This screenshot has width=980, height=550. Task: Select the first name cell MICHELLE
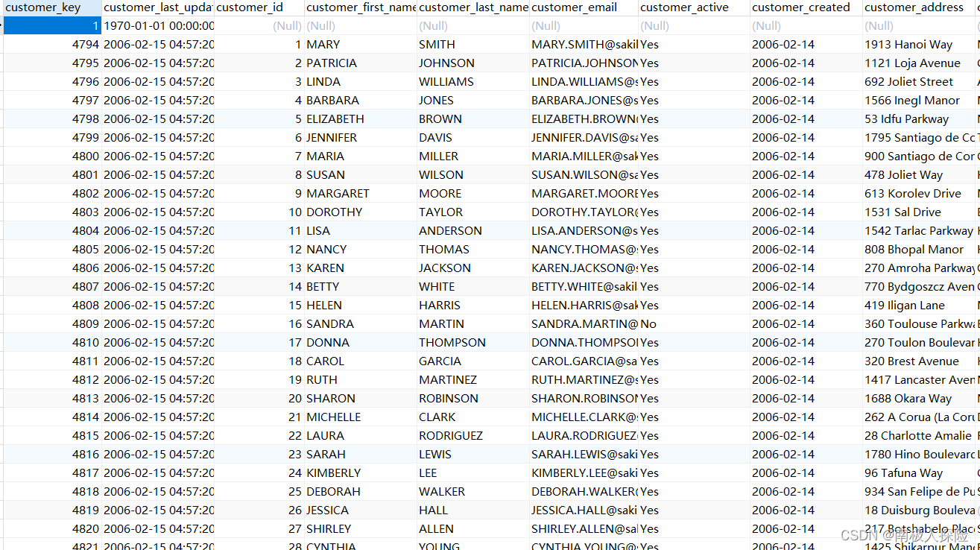coord(361,417)
